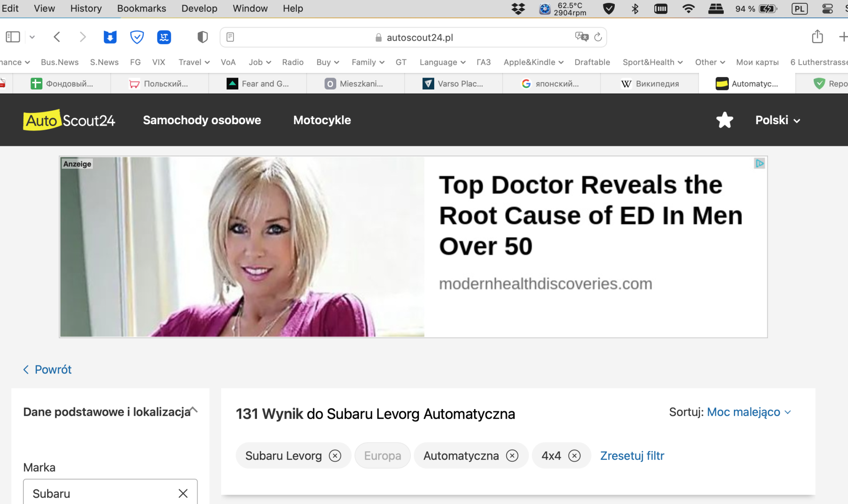Open the Bookmarks menu in macOS menu bar

point(141,8)
